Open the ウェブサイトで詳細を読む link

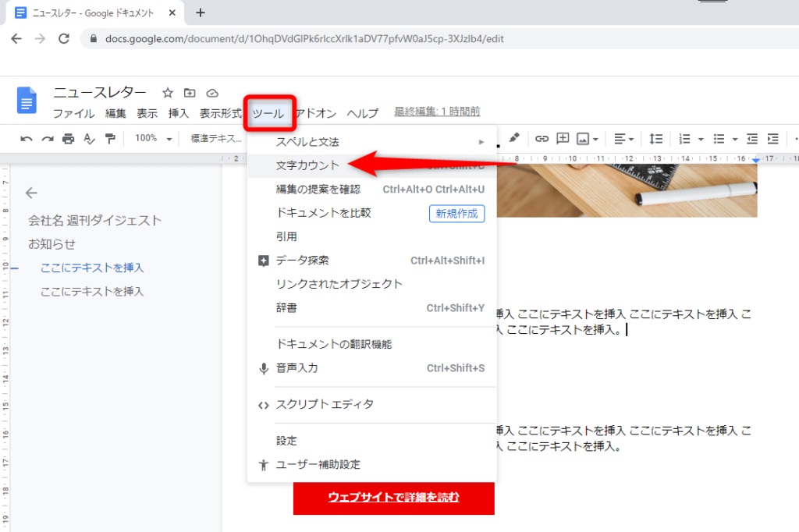(393, 497)
